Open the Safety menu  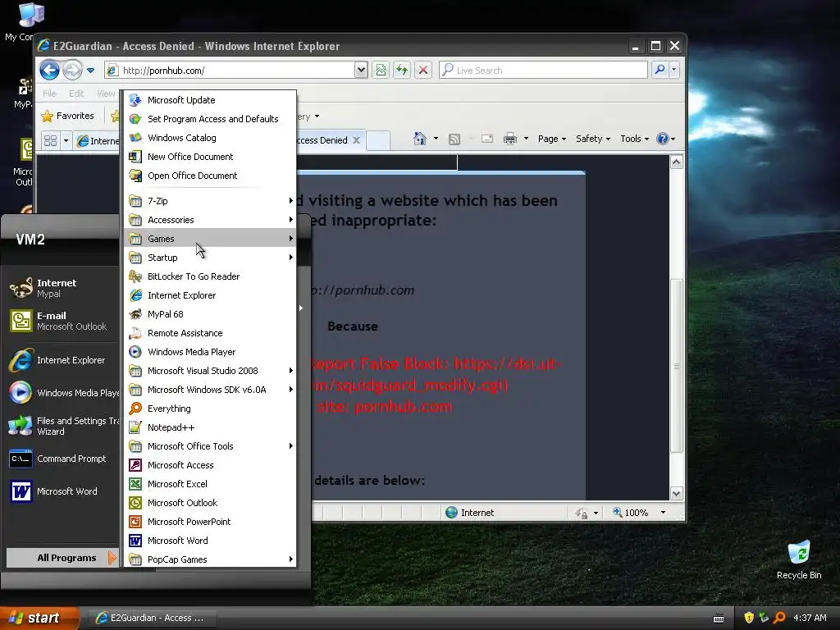593,139
